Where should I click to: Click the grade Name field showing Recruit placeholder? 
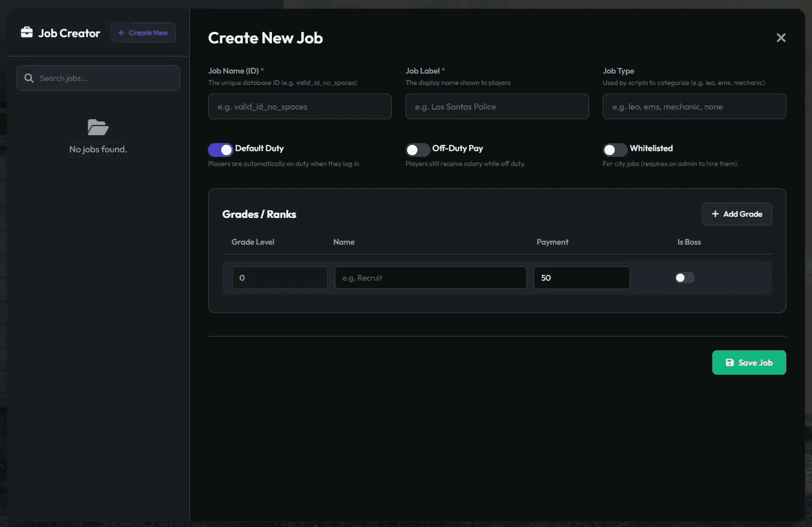pyautogui.click(x=430, y=278)
